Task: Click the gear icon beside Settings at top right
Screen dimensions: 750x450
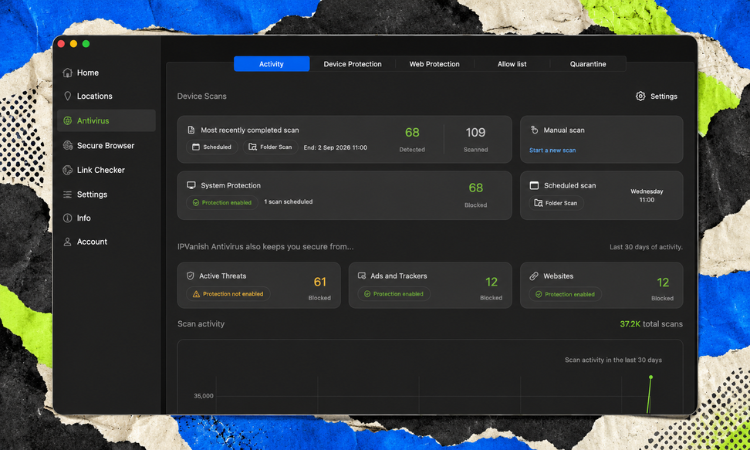Action: point(640,96)
